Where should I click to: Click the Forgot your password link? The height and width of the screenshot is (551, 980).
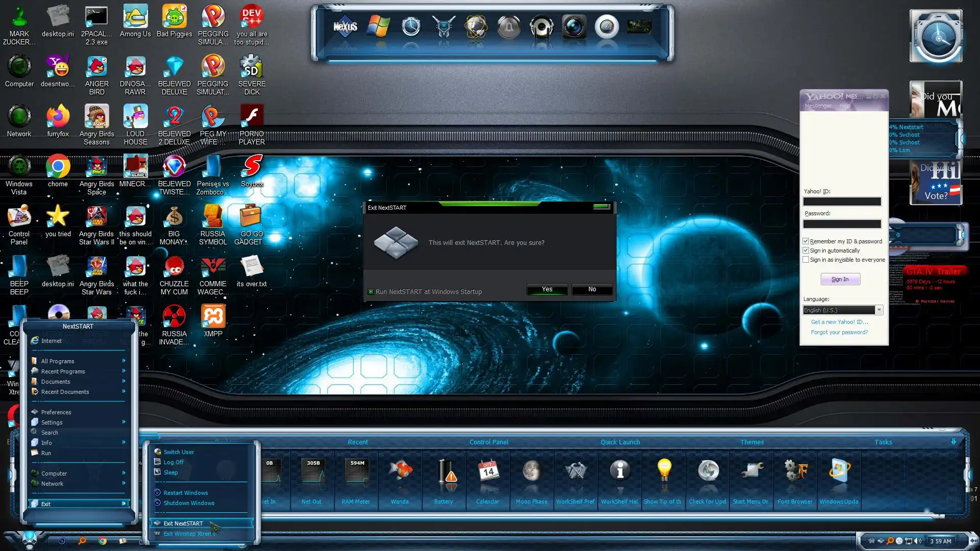click(839, 332)
